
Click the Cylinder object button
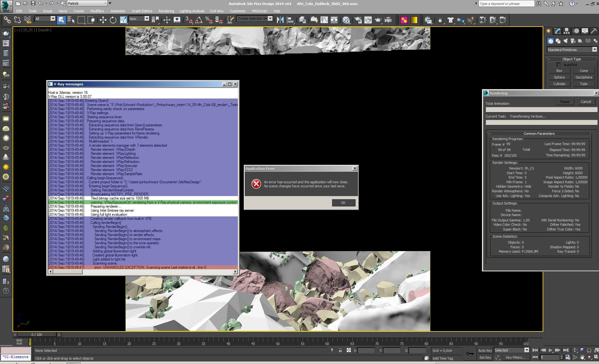tap(559, 84)
